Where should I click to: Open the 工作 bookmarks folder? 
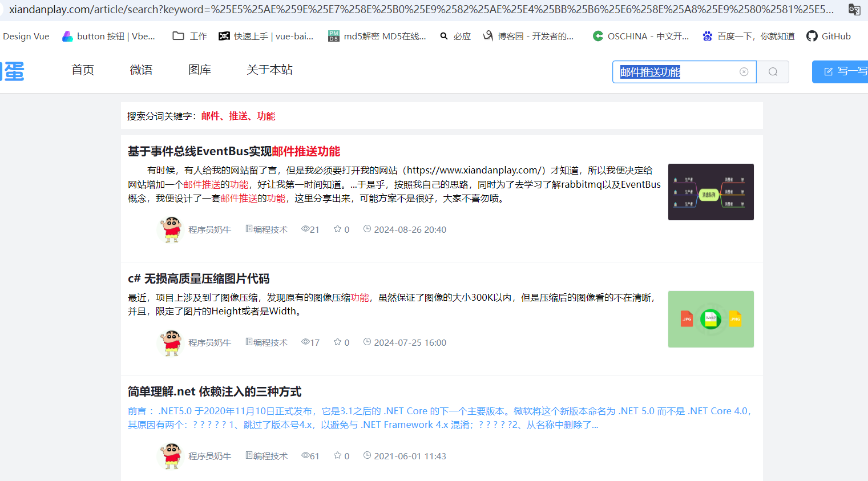point(190,36)
